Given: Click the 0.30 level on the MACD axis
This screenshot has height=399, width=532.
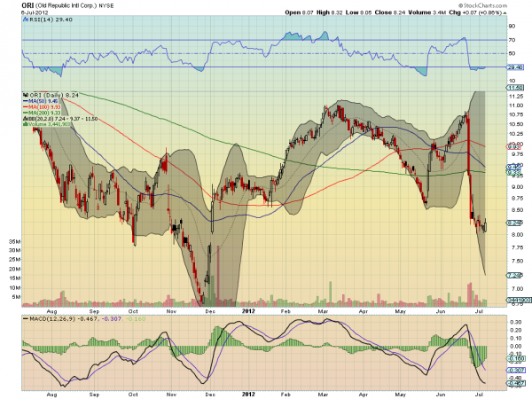Looking at the screenshot, I should tap(516, 322).
